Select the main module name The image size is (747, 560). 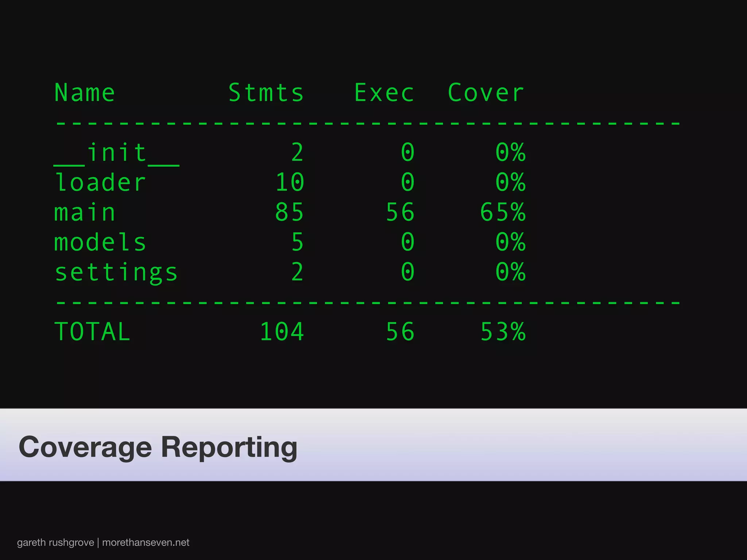click(85, 213)
